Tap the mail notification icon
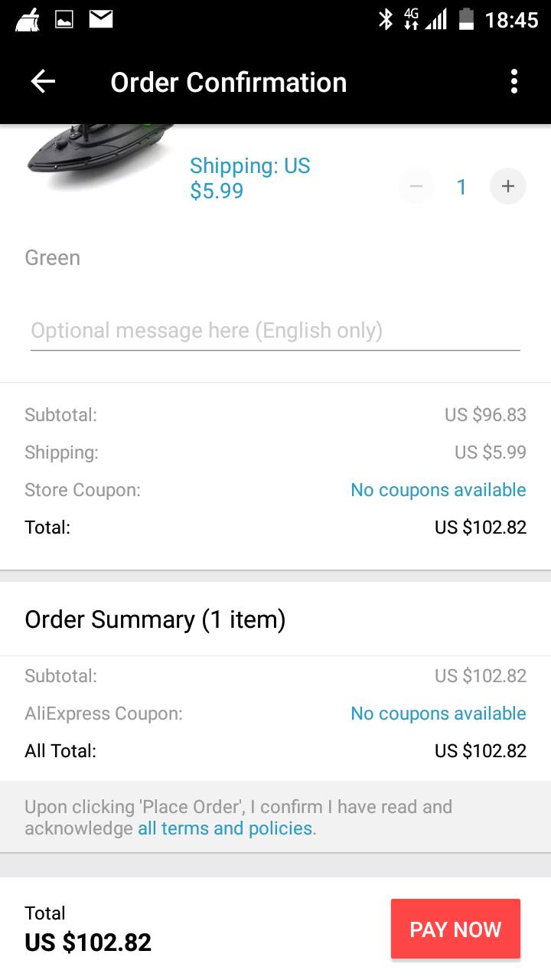This screenshot has height=980, width=551. 101,19
